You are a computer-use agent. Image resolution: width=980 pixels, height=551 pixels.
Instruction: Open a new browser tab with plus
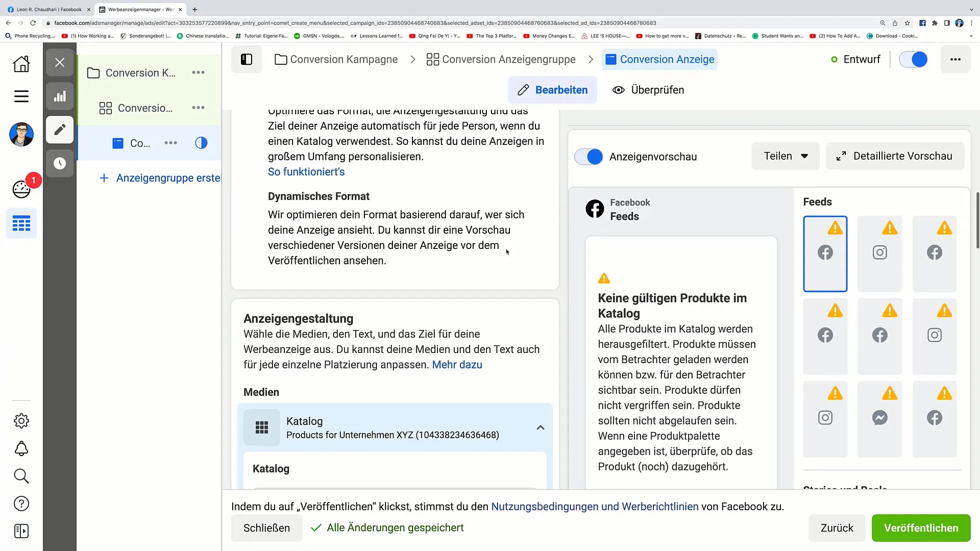(194, 9)
